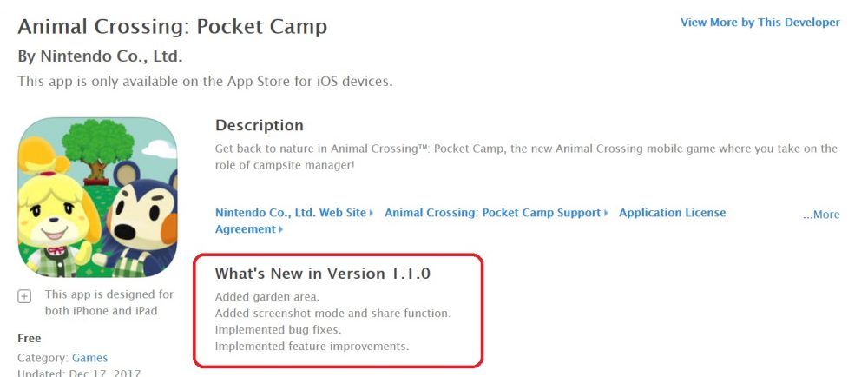The height and width of the screenshot is (377, 868).
Task: Click the By Nintendo Co., Ltd. subtitle
Action: coord(100,56)
